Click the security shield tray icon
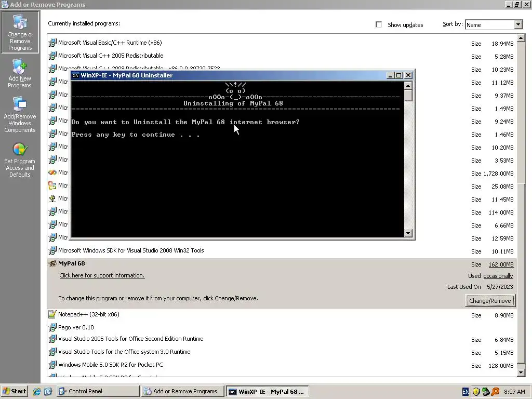532x399 pixels. (476, 392)
